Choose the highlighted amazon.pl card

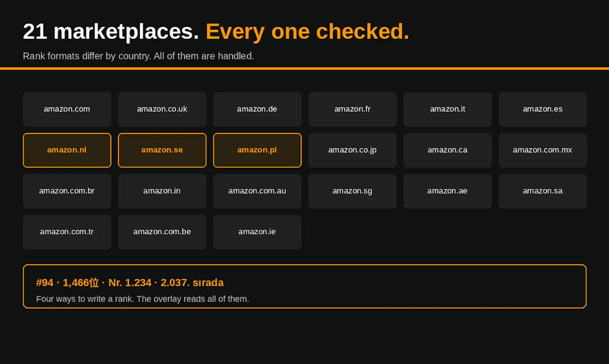tap(257, 150)
